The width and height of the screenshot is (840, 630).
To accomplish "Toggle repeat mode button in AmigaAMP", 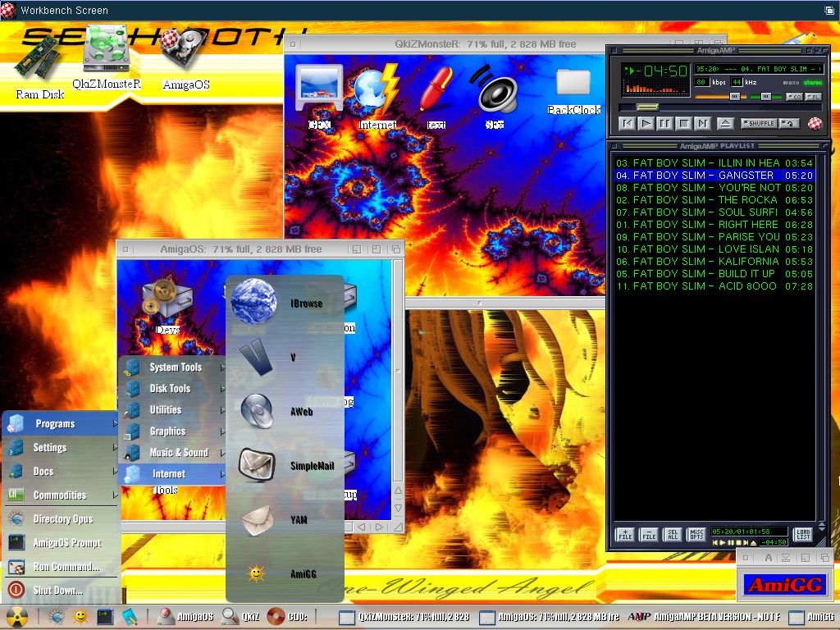I will pos(789,124).
